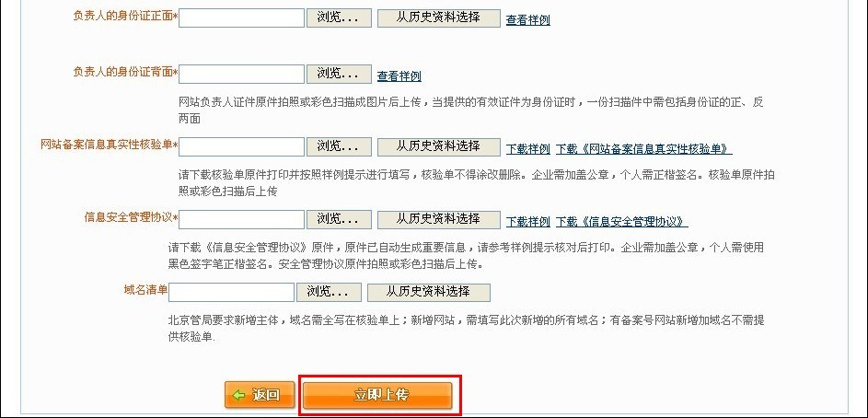
Task: Pick 从历史资料选择 for 信息安全管理协议
Action: [438, 219]
